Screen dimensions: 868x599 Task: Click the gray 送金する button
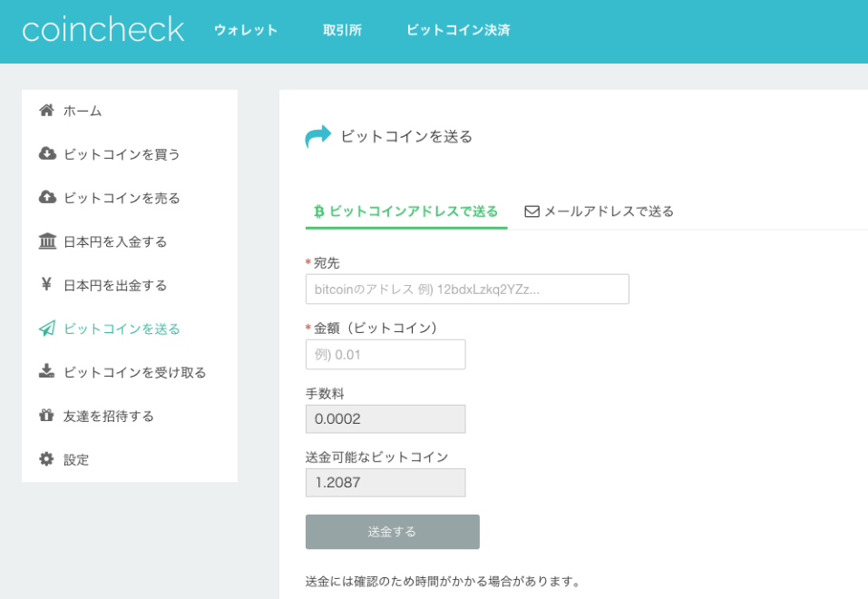click(x=393, y=532)
